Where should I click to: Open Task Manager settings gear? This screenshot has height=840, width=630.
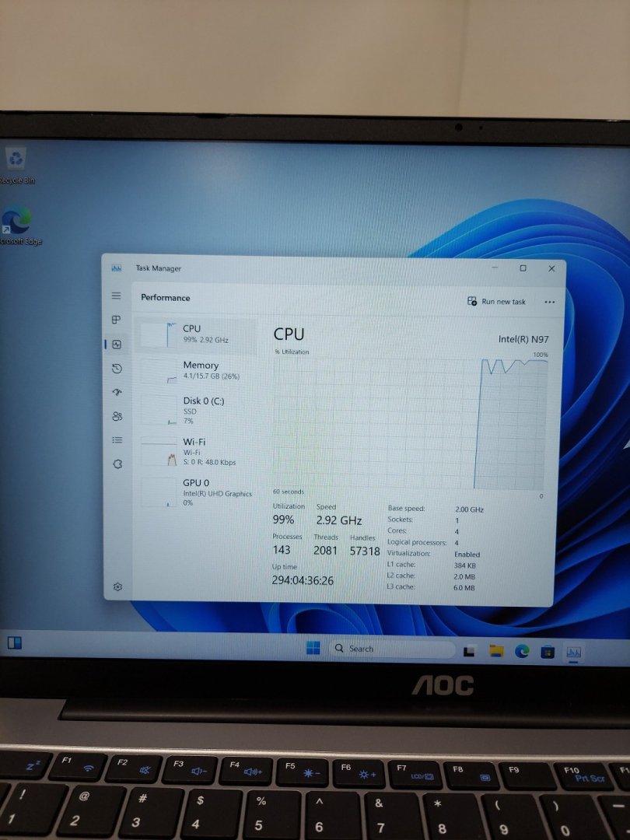tap(117, 586)
